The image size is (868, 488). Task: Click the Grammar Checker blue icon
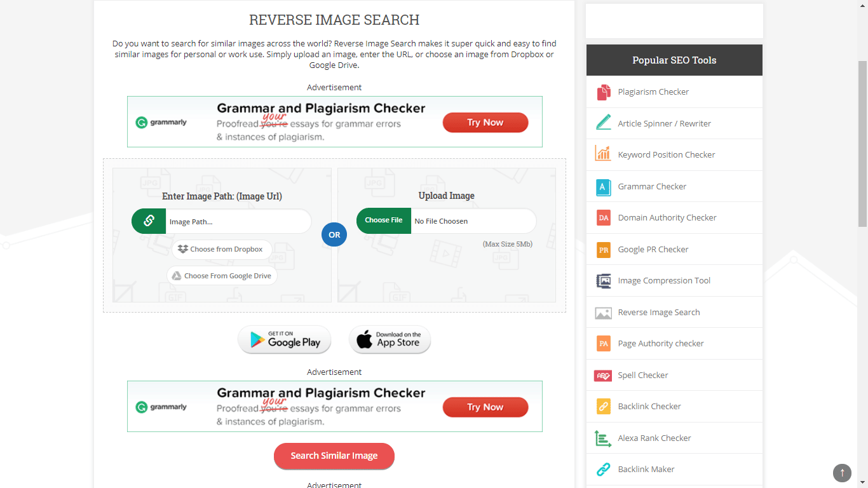(603, 187)
